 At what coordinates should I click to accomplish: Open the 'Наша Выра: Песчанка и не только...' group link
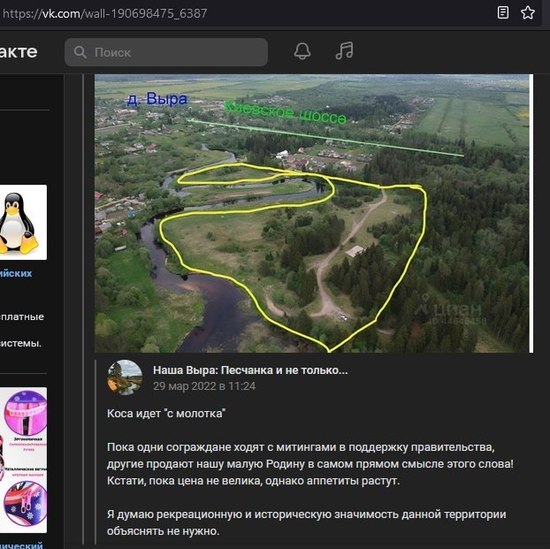tap(250, 370)
